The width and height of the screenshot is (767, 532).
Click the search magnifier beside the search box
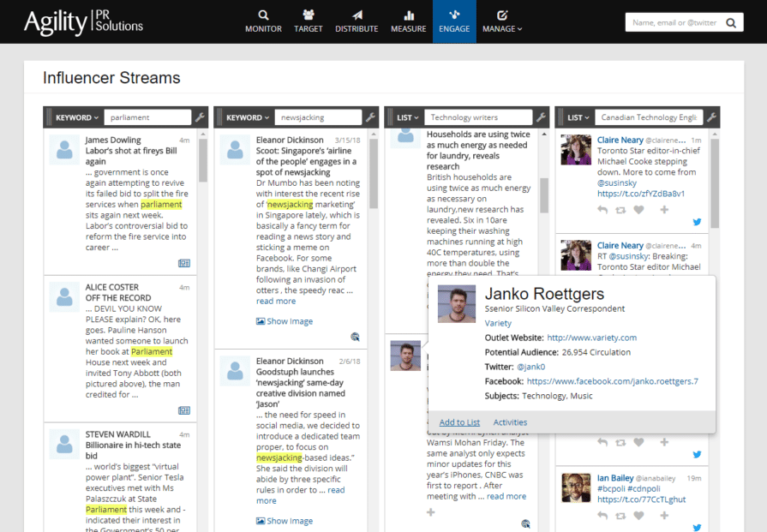pos(733,22)
